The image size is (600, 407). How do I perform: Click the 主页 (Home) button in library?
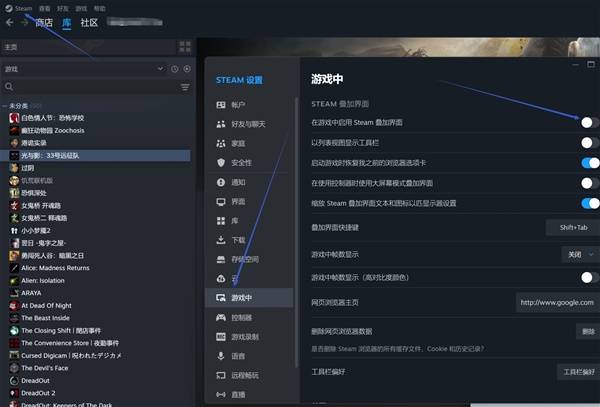tap(88, 47)
